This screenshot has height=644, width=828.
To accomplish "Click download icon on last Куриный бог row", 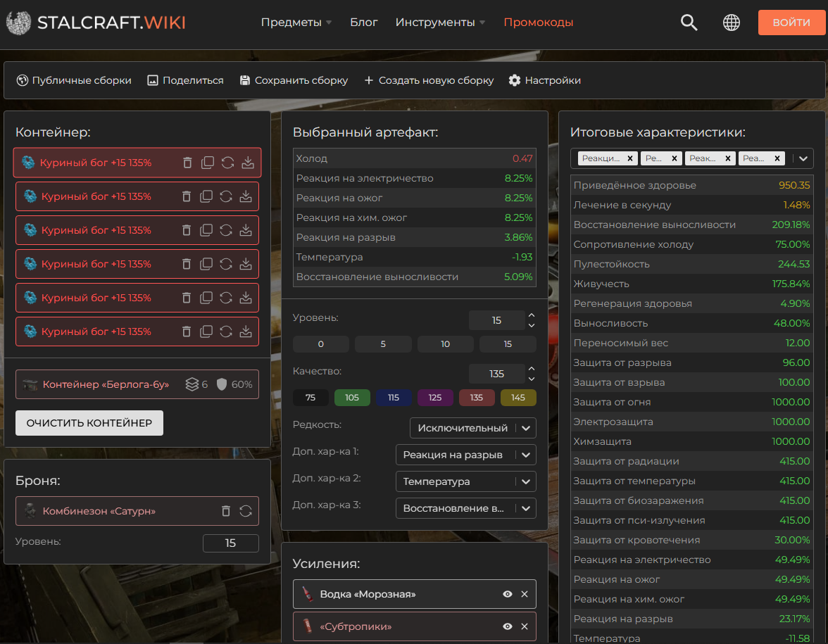I will (246, 332).
